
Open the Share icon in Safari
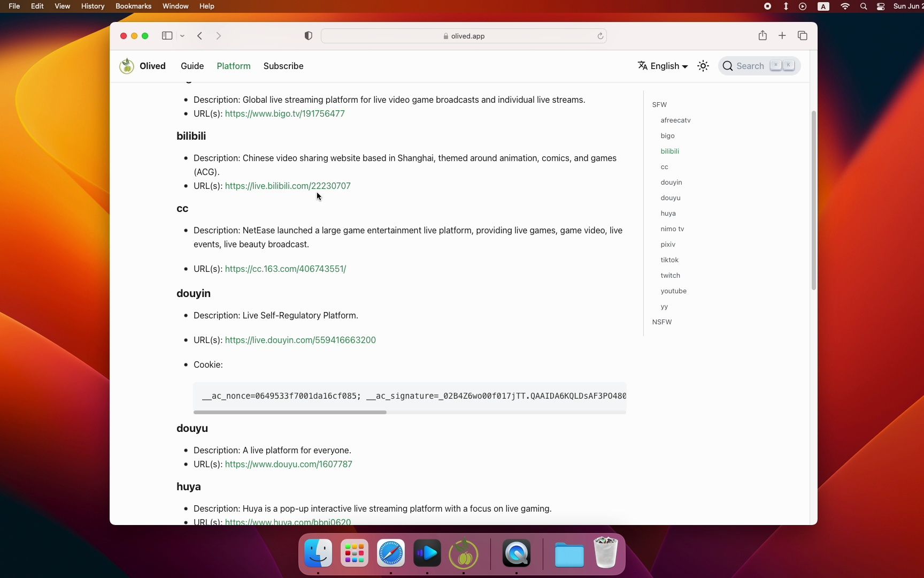(x=763, y=35)
